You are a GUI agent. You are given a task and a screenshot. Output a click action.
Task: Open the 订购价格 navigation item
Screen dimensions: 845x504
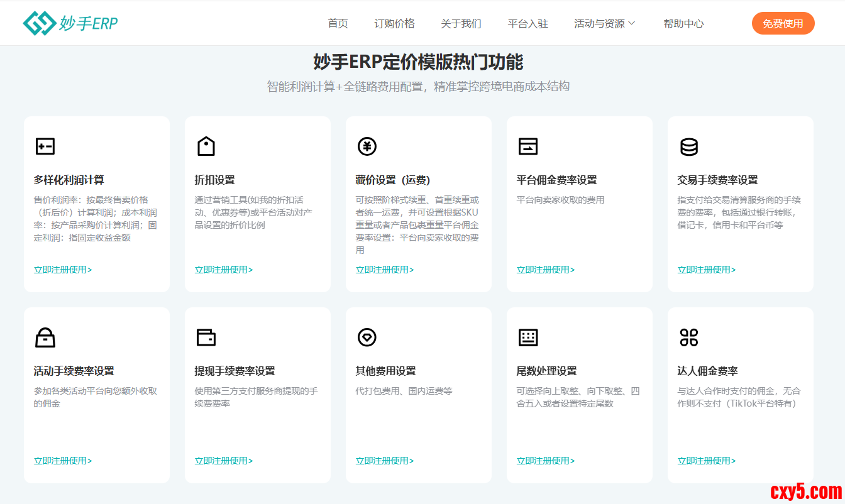[394, 24]
